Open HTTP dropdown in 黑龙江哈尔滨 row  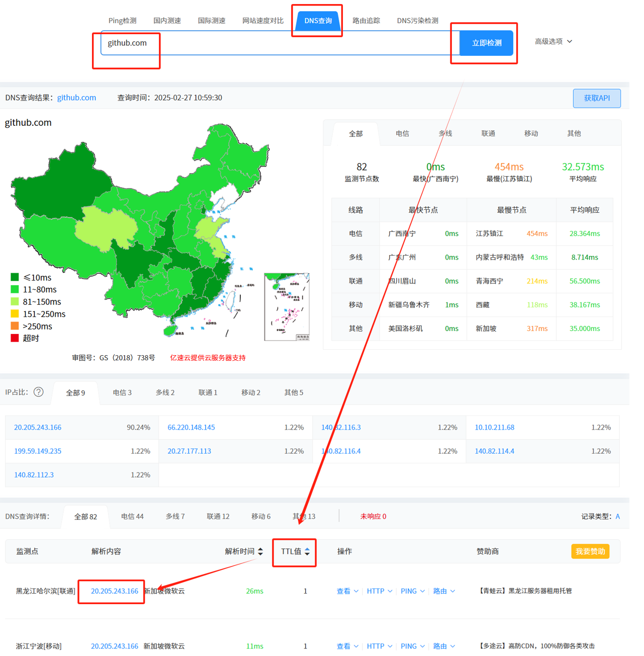click(x=380, y=591)
